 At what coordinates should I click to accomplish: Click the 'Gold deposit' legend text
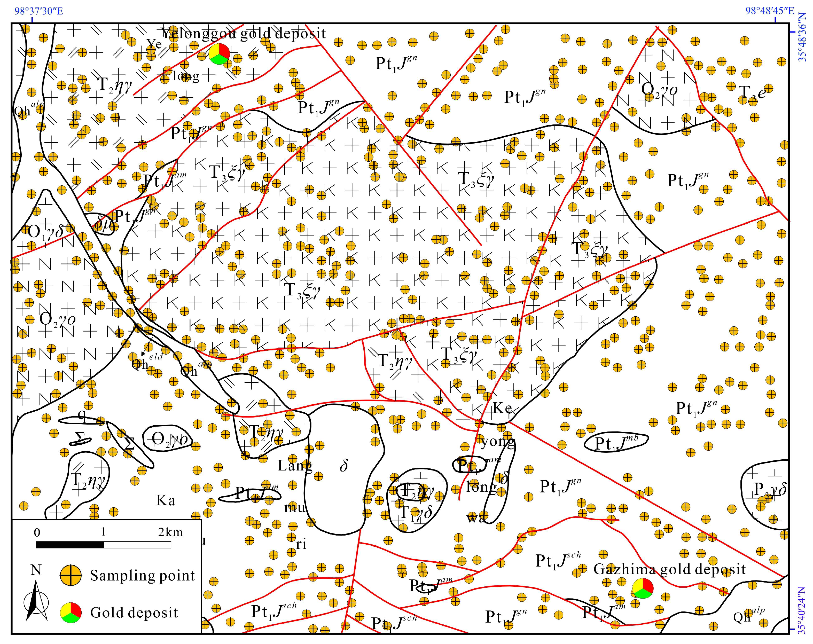coord(134,613)
